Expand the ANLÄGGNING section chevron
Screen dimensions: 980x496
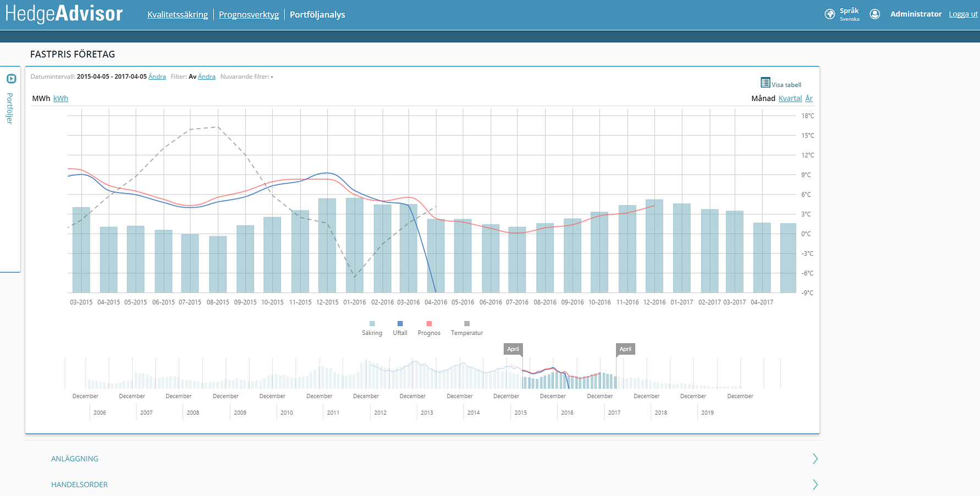(815, 459)
